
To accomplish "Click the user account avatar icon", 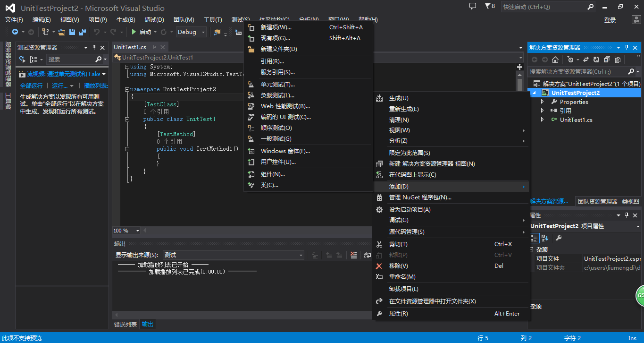I will coord(636,20).
